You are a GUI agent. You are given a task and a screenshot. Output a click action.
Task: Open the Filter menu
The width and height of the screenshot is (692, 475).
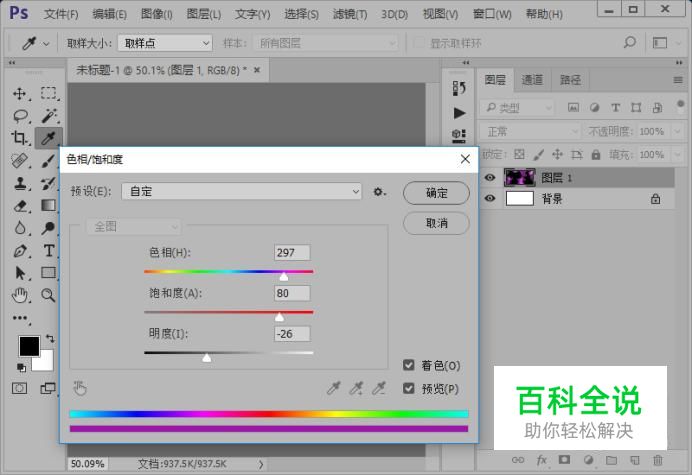coord(350,15)
